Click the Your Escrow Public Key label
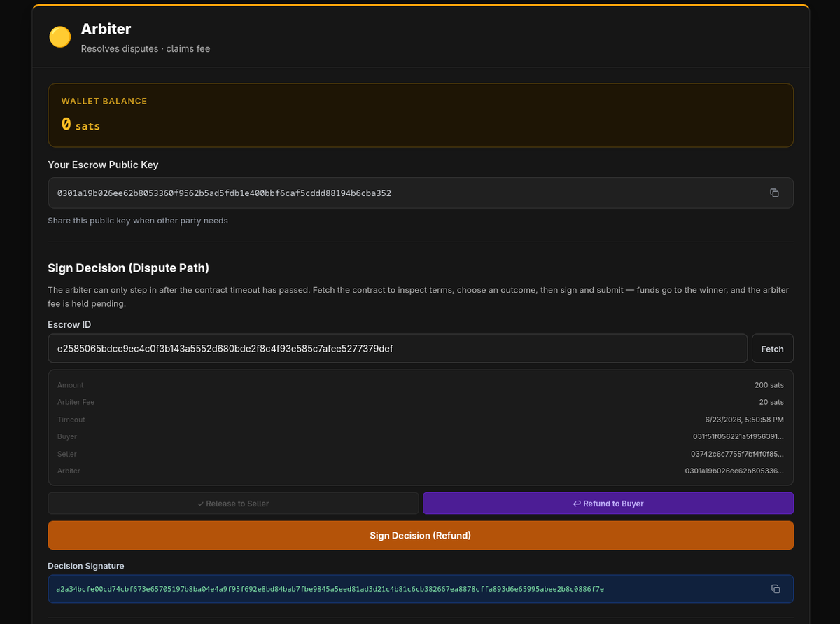840x624 pixels. click(x=103, y=165)
